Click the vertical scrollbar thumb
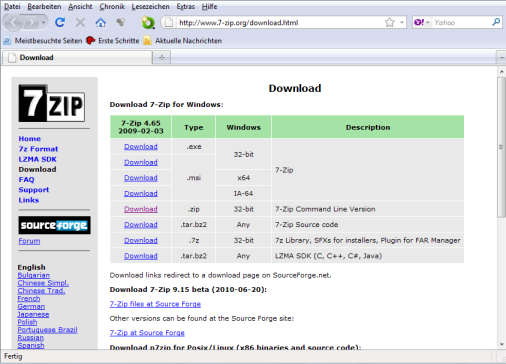Screen dimensions: 506x364 click(x=501, y=147)
